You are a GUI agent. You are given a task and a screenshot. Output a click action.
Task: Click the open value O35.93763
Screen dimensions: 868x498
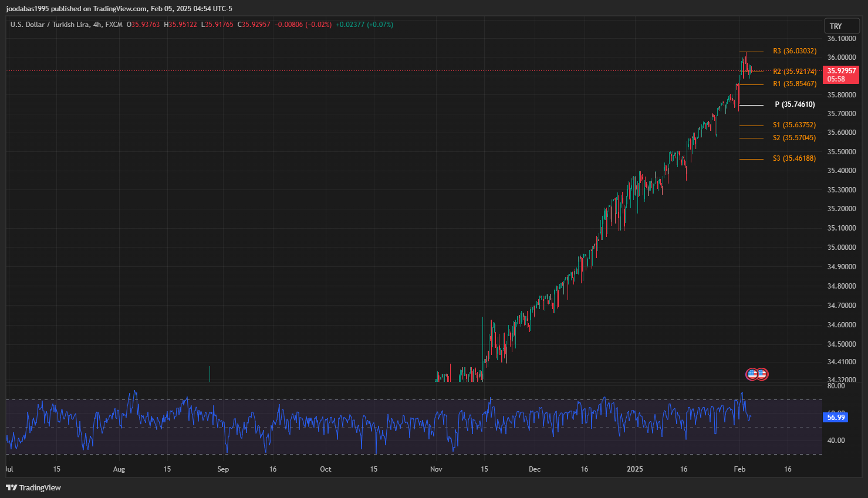tap(143, 25)
